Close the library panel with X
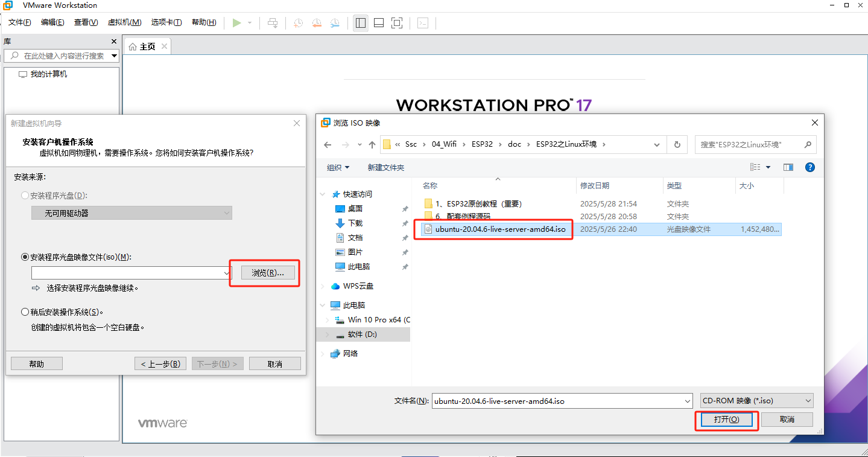Screen dimensions: 868x457 click(114, 42)
